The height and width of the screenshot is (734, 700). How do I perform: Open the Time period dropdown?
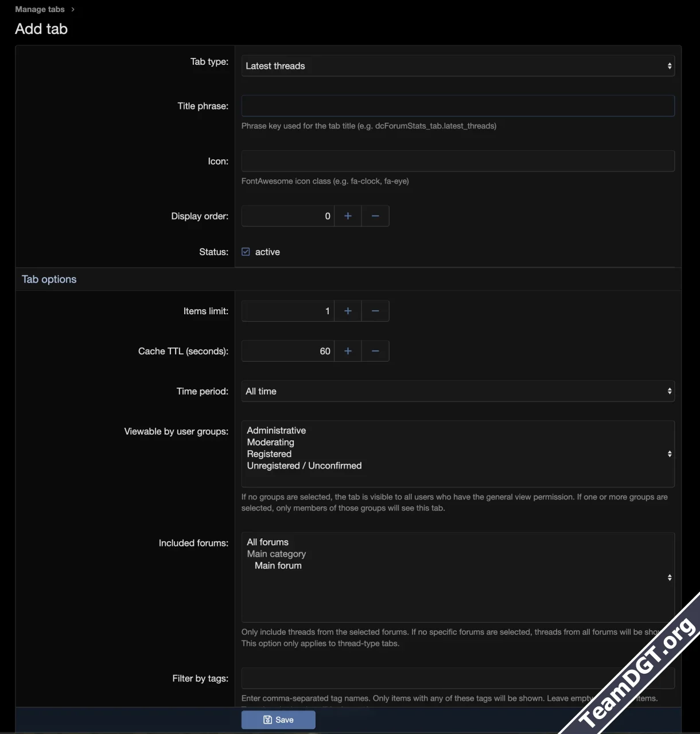(458, 391)
